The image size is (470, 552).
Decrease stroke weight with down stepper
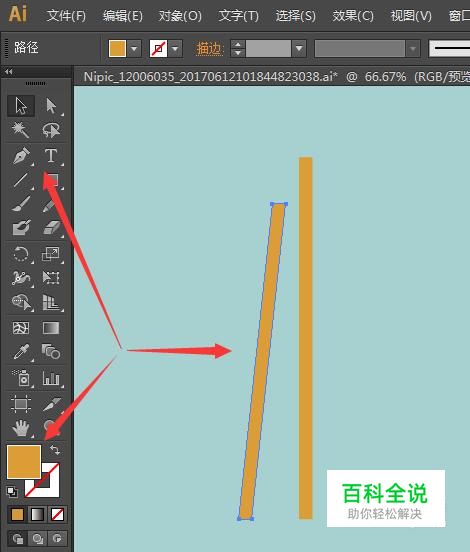pos(238,52)
